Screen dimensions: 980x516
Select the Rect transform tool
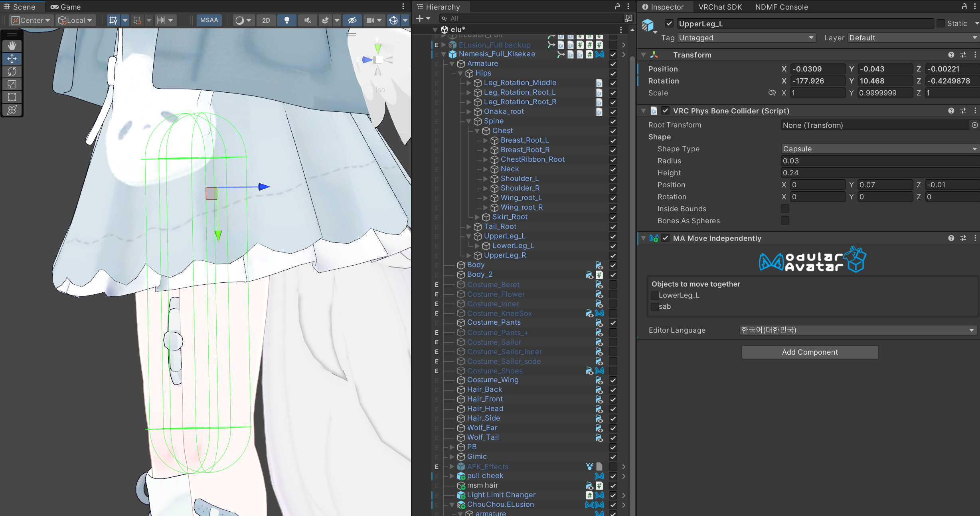tap(12, 97)
